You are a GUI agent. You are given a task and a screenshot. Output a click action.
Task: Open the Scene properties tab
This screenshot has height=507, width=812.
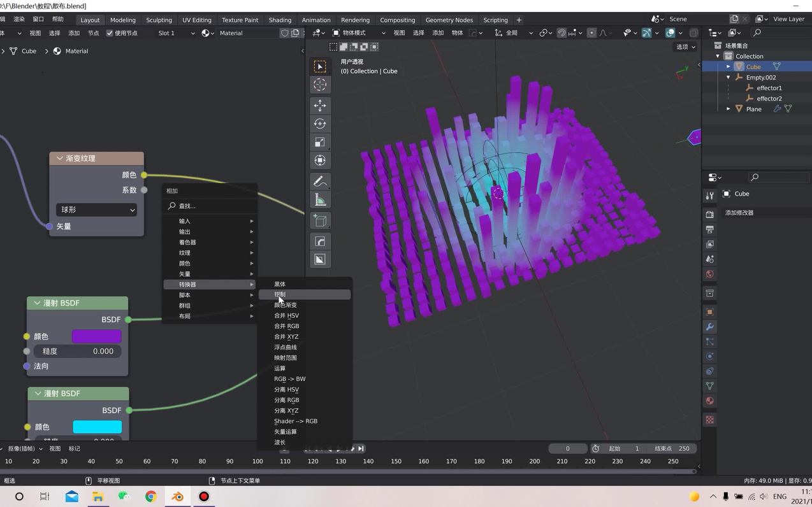709,259
